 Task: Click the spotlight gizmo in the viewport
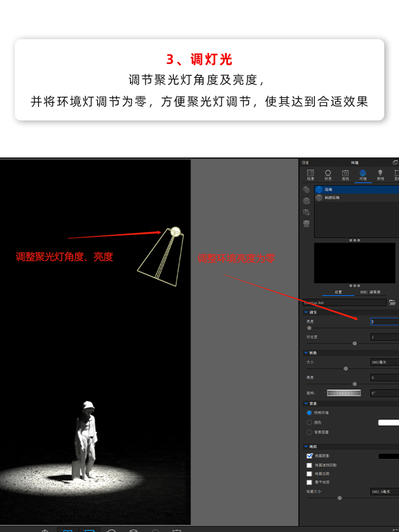[175, 231]
